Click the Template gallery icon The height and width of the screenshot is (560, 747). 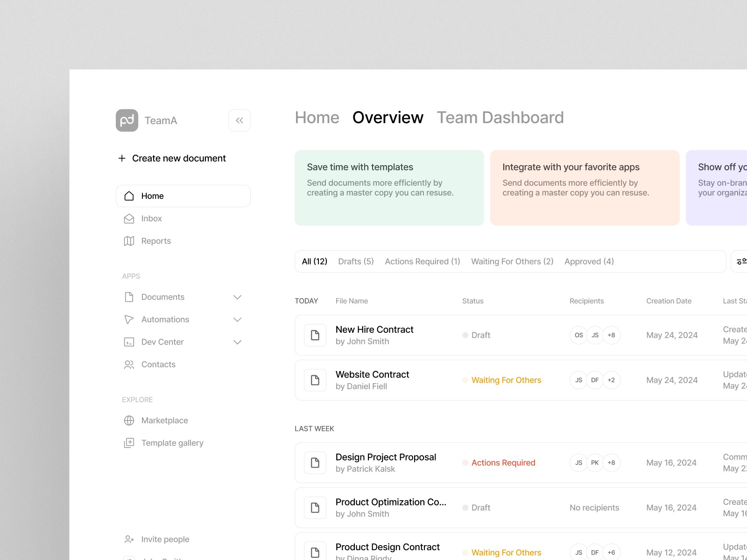coord(129,443)
